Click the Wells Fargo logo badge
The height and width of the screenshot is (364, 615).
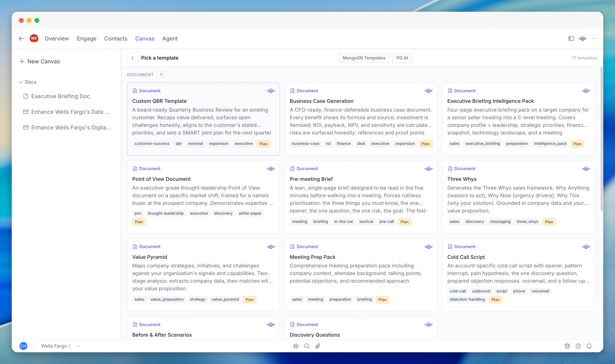34,38
